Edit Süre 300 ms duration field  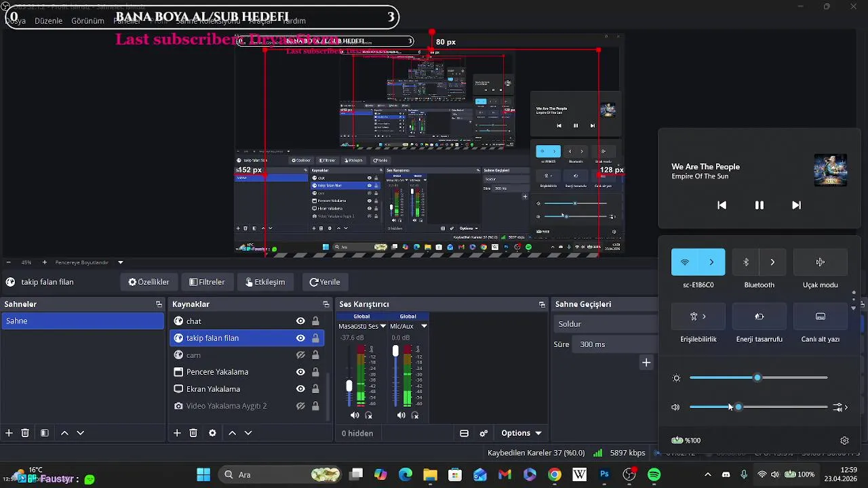(616, 344)
